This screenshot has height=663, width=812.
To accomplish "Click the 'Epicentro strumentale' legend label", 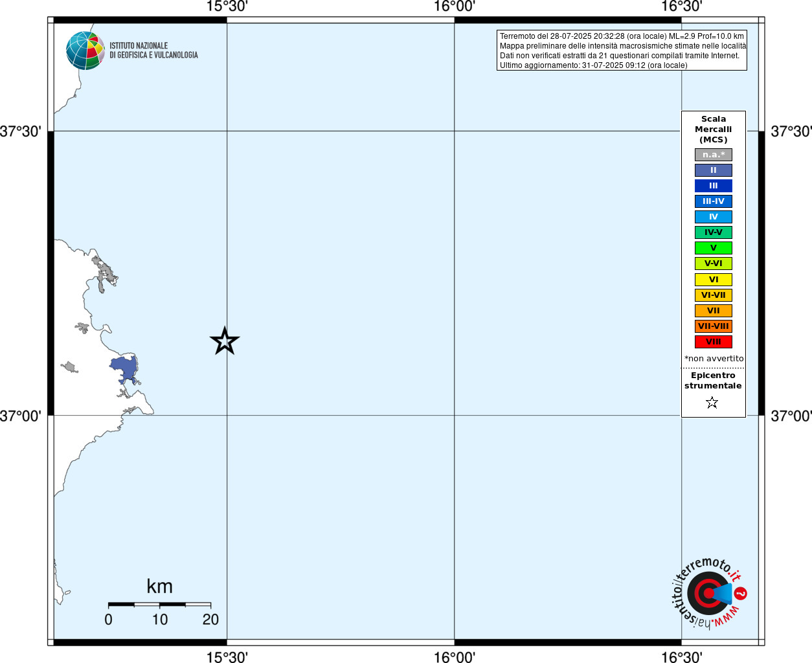I will pos(713,381).
